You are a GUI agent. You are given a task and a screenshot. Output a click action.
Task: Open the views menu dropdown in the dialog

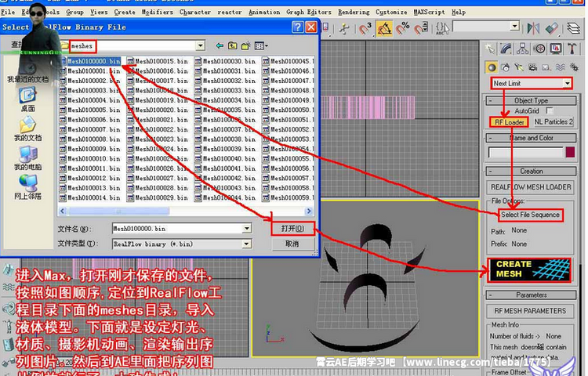[261, 45]
